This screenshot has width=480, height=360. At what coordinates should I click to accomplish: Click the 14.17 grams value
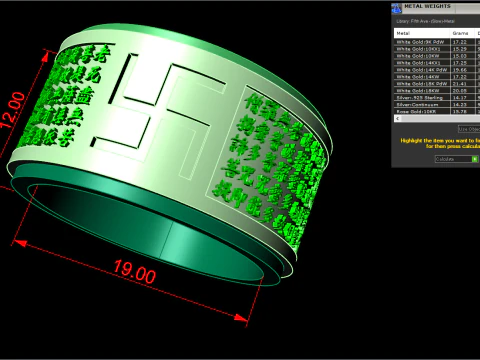tap(460, 98)
